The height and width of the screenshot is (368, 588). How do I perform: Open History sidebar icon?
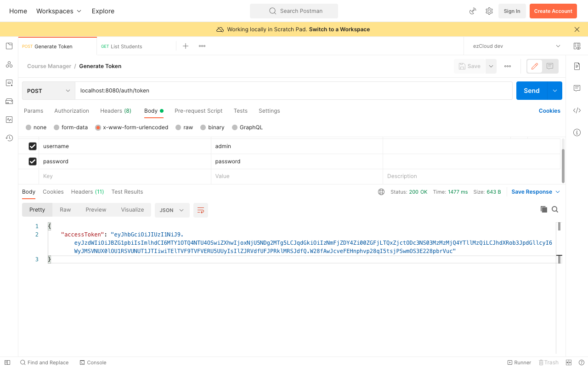pyautogui.click(x=9, y=138)
